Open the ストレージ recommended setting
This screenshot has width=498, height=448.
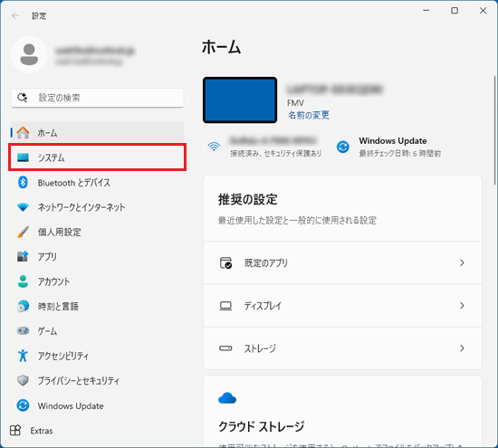coord(342,348)
